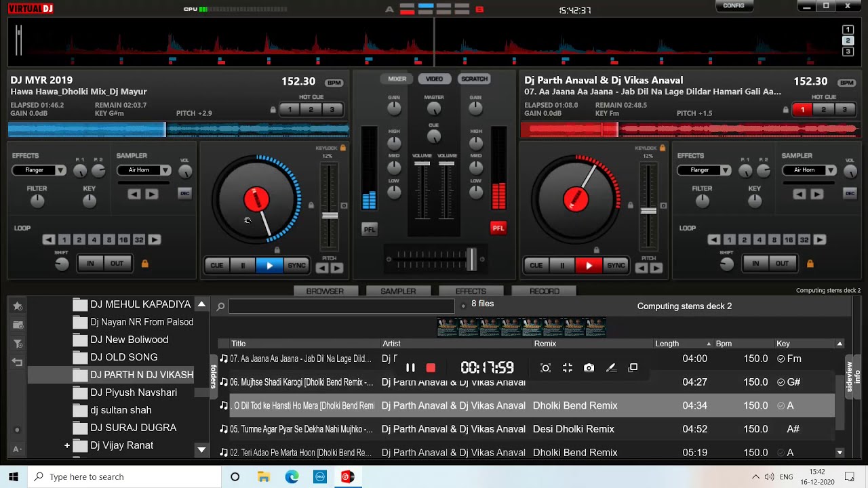Screen dimensions: 868x488
Task: Open the sideview info panel
Action: tap(853, 376)
